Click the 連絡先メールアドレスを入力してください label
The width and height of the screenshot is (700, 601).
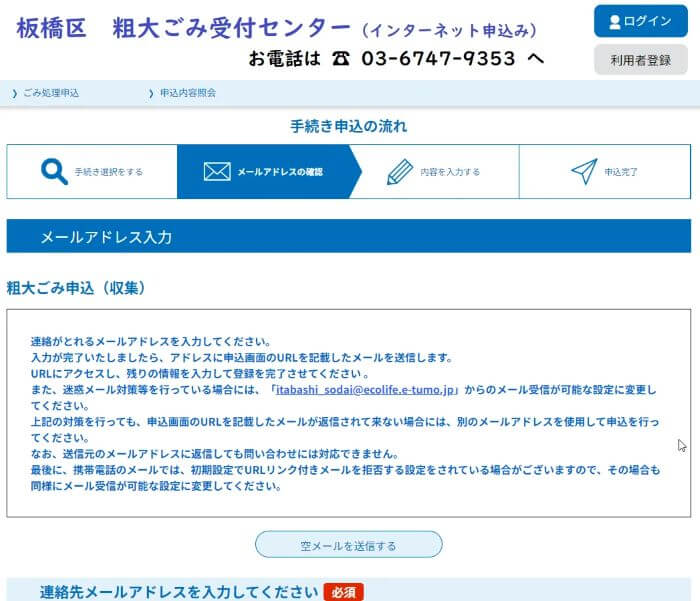coord(179,592)
